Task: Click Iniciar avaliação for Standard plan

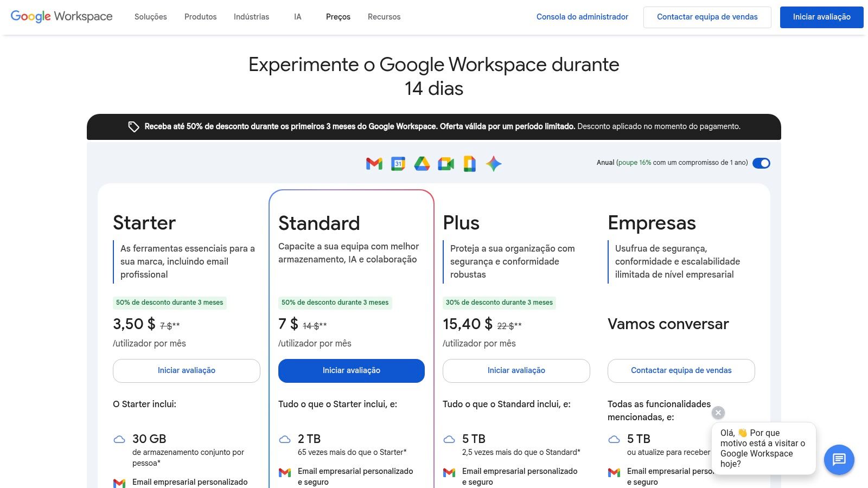Action: 351,370
